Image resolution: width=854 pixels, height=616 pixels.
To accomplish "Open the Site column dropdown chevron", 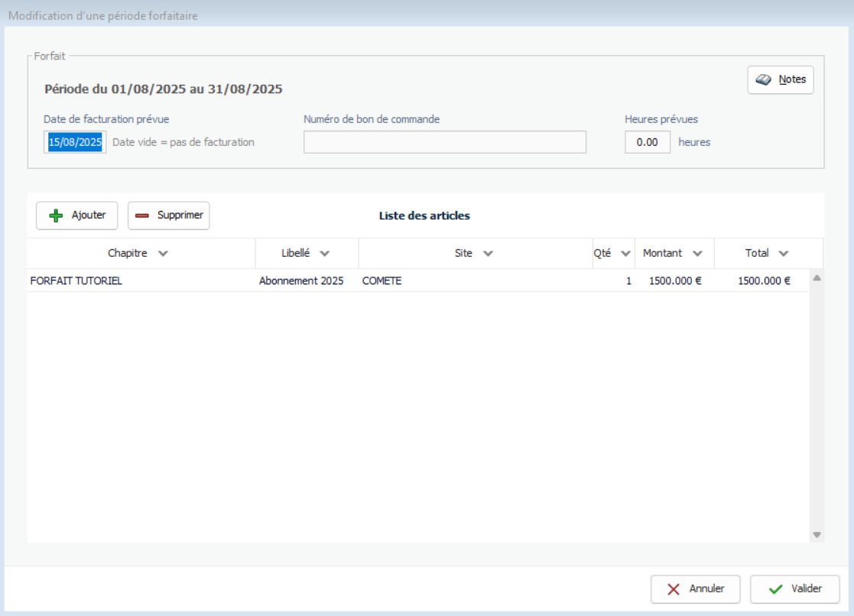I will pos(488,254).
